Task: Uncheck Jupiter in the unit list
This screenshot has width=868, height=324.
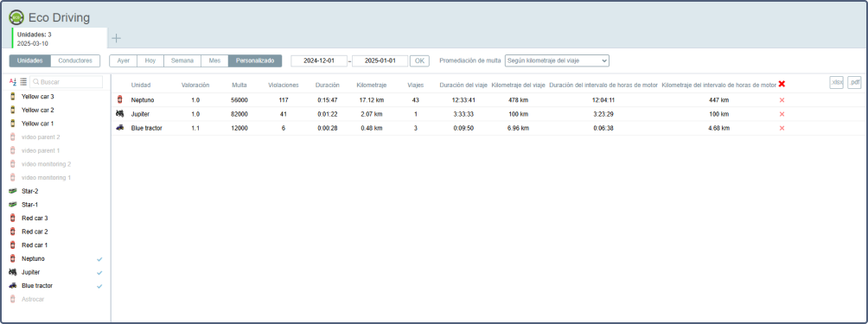Action: click(99, 272)
